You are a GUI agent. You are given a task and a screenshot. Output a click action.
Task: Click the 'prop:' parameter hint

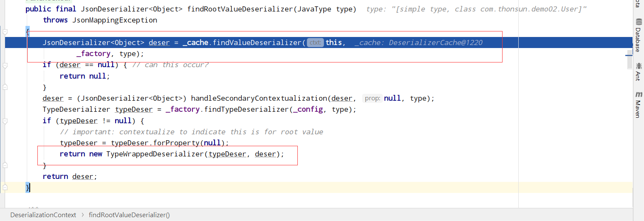(x=372, y=98)
